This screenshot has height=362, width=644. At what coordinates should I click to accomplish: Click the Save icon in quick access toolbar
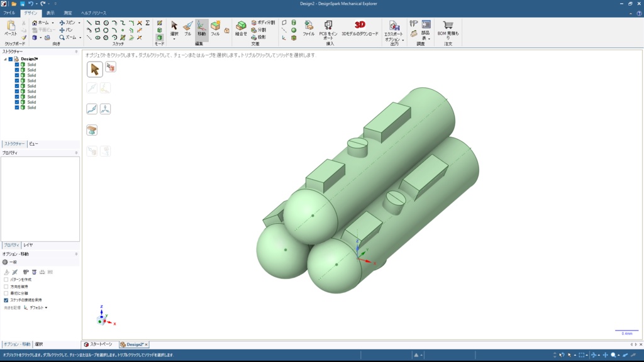point(22,4)
